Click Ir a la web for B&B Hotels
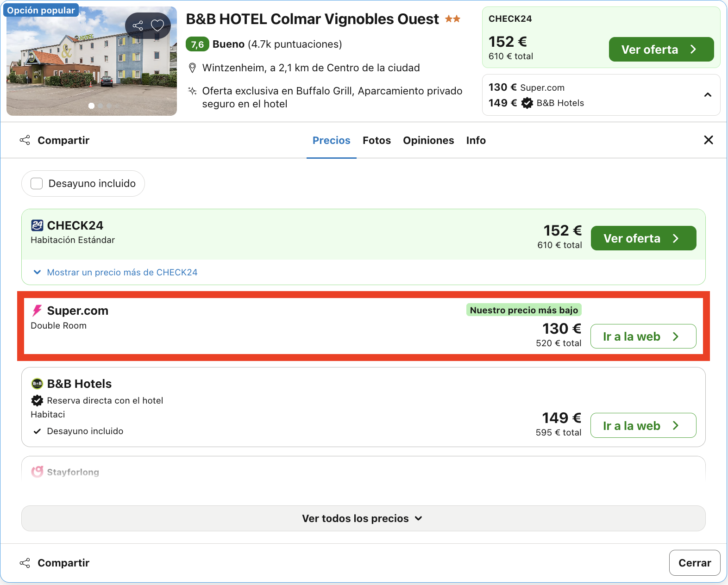 (643, 425)
